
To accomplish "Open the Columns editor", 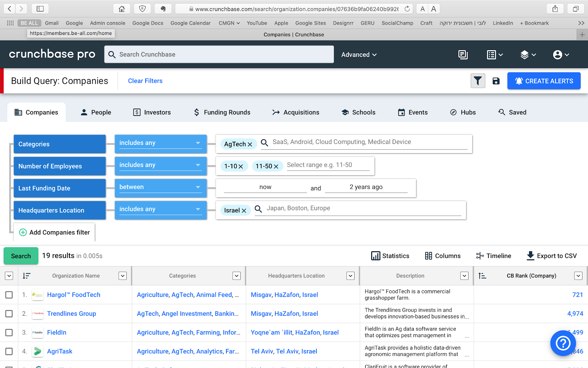I will [442, 256].
